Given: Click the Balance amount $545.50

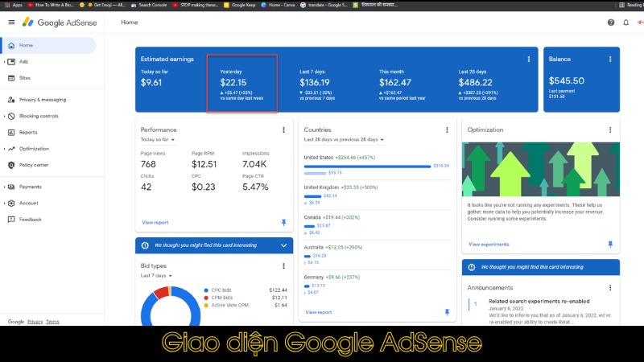Looking at the screenshot, I should pyautogui.click(x=567, y=81).
